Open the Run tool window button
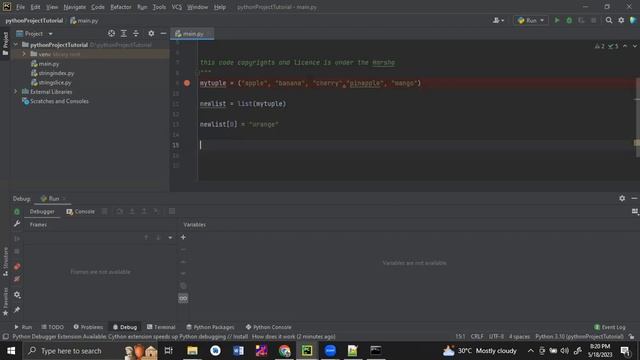This screenshot has height=360, width=640. (23, 327)
